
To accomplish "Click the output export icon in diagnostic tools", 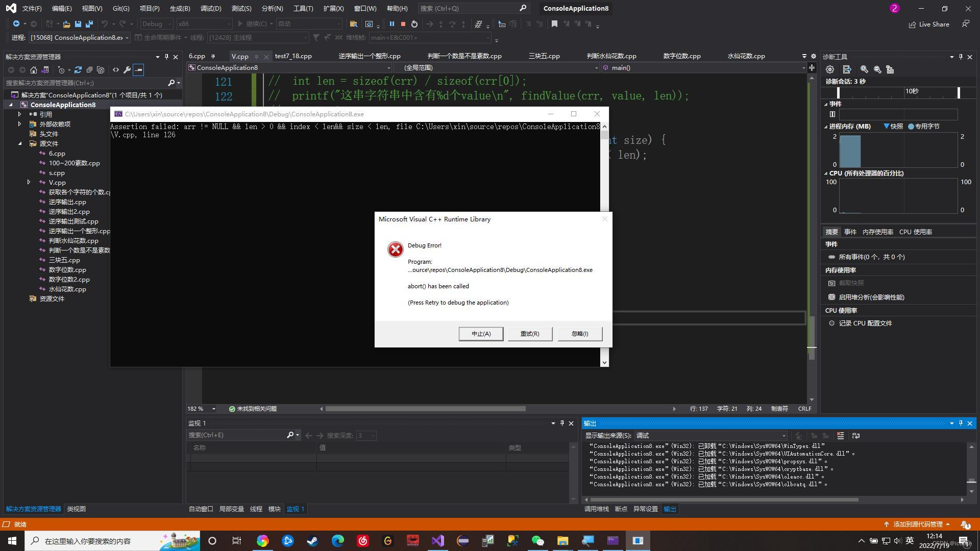I will click(x=847, y=69).
